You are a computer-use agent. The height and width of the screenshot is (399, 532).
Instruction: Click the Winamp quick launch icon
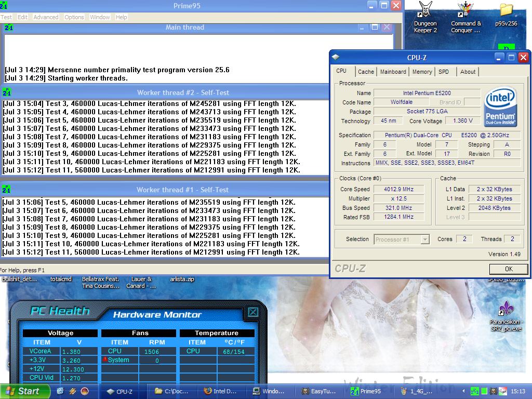click(x=73, y=391)
